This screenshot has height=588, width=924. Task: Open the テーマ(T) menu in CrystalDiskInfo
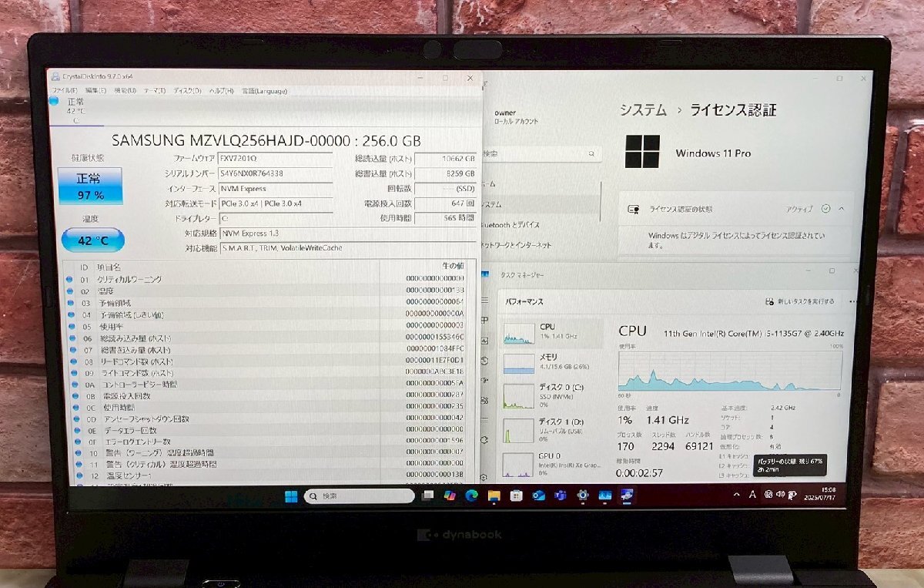(155, 91)
